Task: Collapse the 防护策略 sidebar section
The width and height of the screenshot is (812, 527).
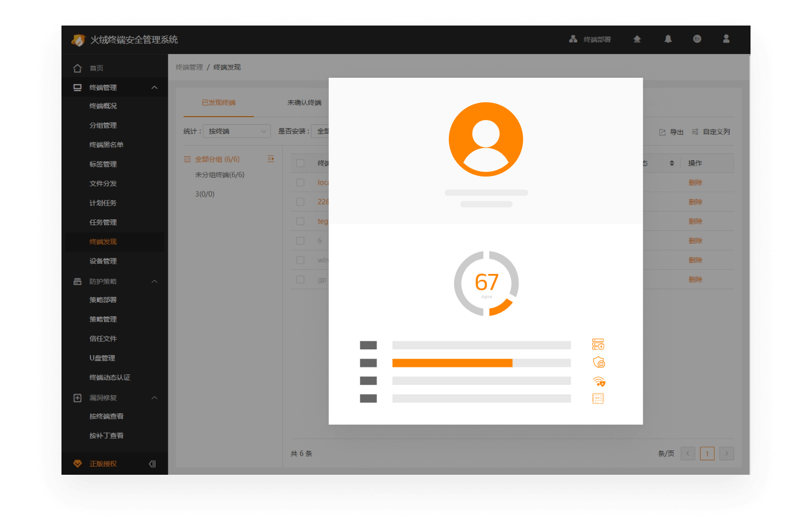Action: [154, 281]
